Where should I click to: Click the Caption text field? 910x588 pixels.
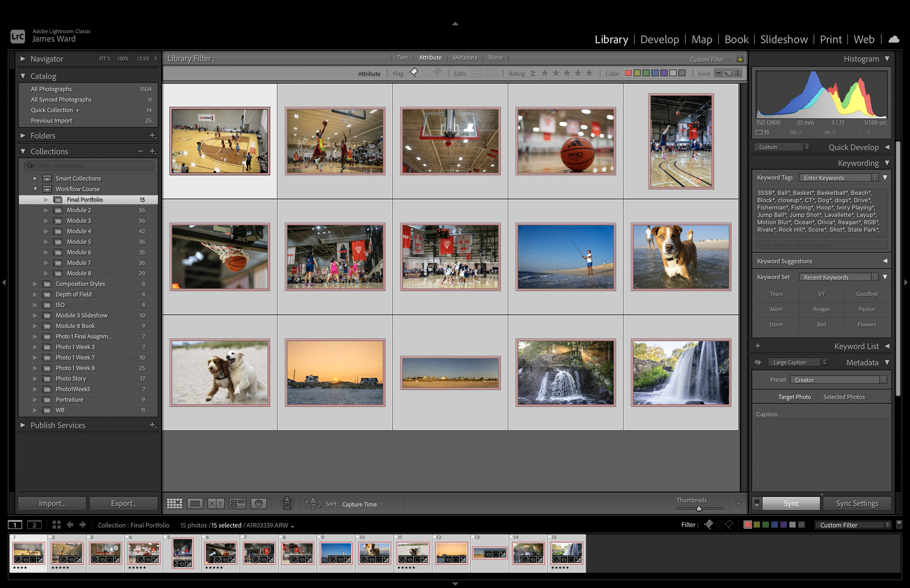point(822,454)
